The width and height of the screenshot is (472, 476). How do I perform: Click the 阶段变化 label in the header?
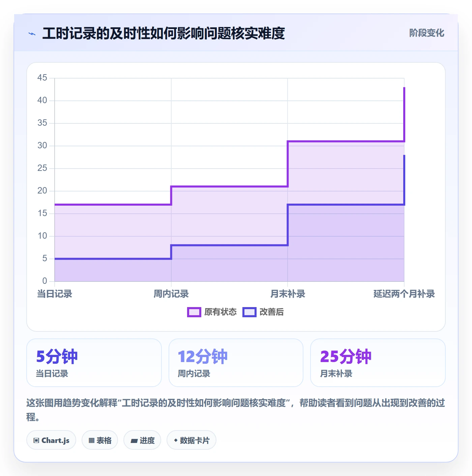tap(426, 33)
